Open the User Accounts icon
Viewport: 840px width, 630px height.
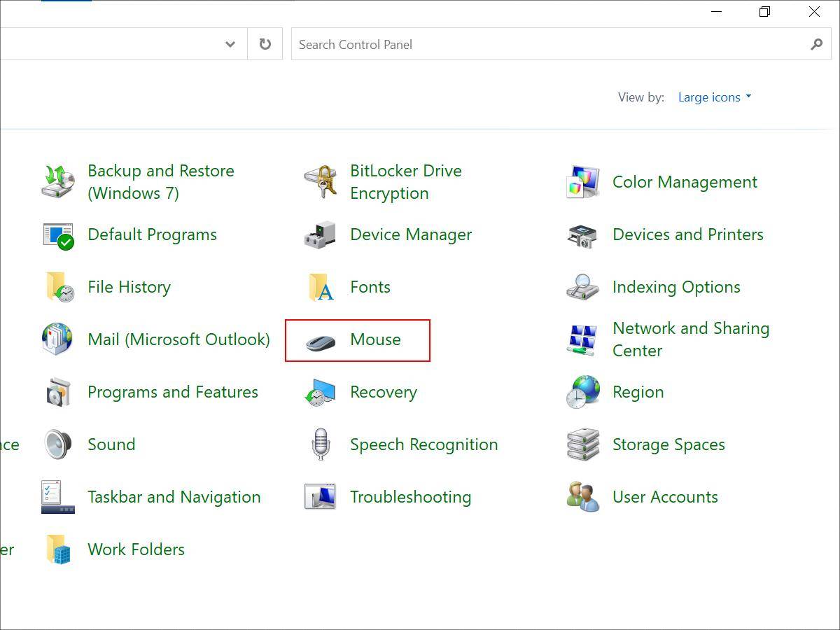coord(582,497)
